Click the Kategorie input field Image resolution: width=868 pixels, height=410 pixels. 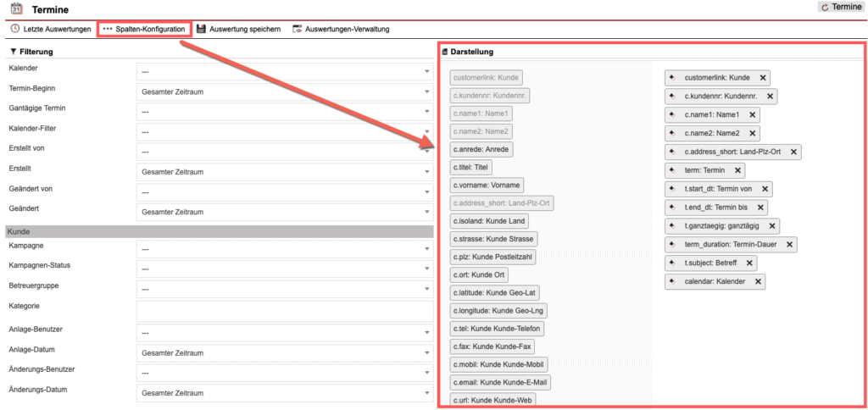coord(284,312)
